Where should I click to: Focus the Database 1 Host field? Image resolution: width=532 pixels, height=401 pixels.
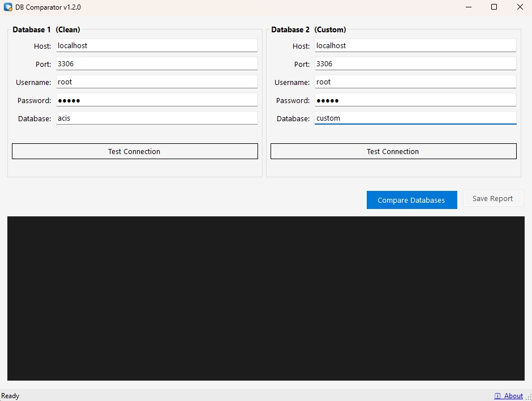click(x=157, y=45)
